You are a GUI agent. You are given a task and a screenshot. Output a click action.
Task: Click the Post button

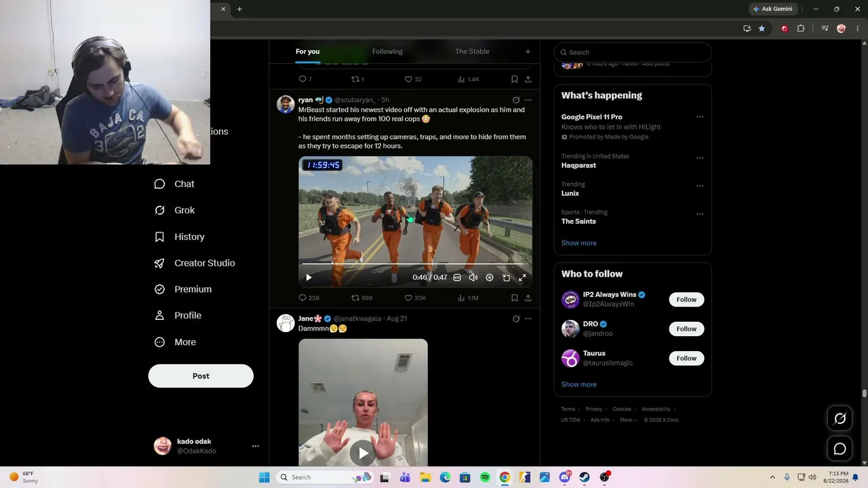201,376
